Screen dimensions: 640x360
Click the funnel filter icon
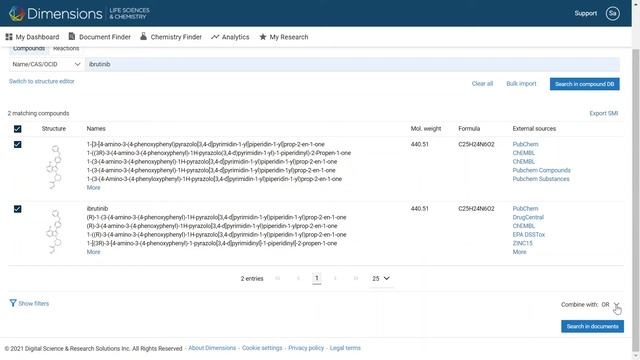coord(13,303)
